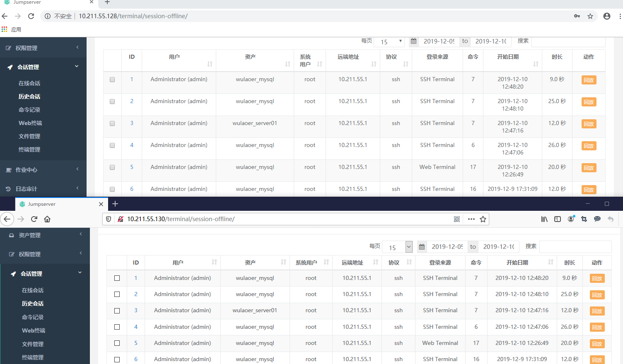Click calendar icon in lower date filter
This screenshot has height=364, width=623.
[422, 247]
